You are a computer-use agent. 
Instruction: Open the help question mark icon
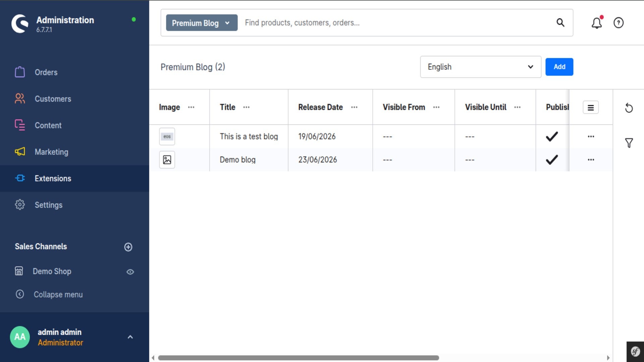619,22
